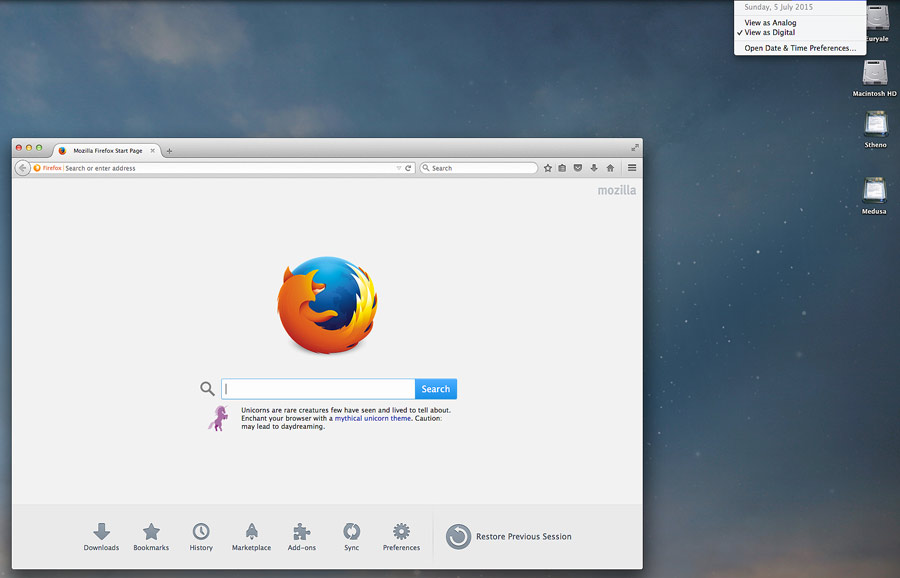This screenshot has height=578, width=900.
Task: Open Date & Time Preferences from menu
Action: click(800, 48)
